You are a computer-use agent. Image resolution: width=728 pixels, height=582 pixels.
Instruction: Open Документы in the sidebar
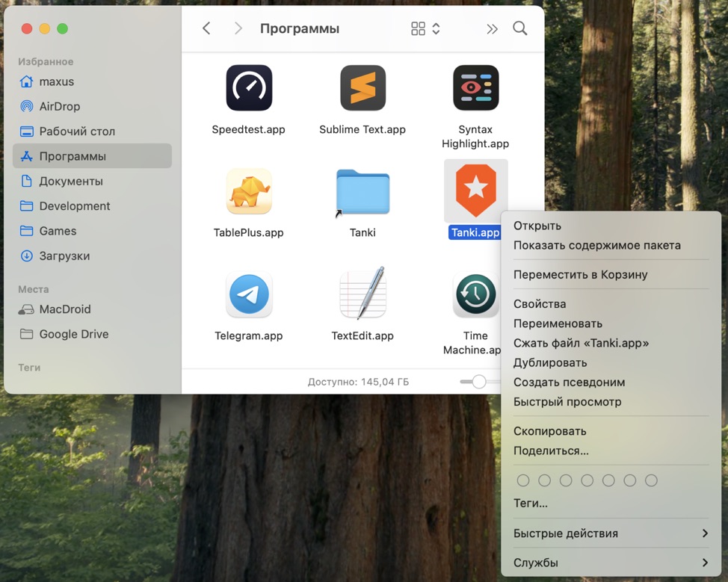click(x=93, y=181)
